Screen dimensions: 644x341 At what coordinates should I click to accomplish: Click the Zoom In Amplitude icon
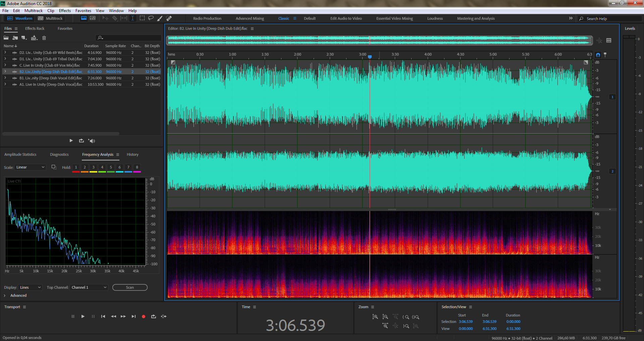point(375,317)
